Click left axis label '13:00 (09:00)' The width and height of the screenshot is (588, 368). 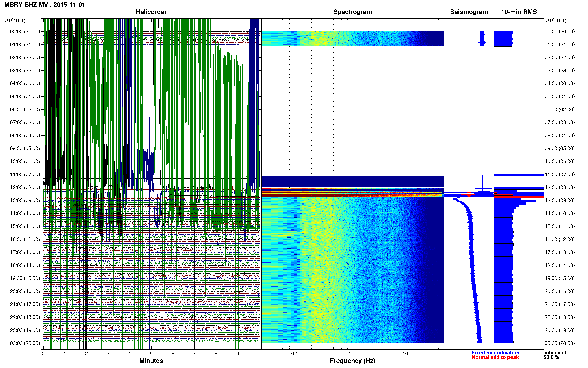(x=25, y=201)
